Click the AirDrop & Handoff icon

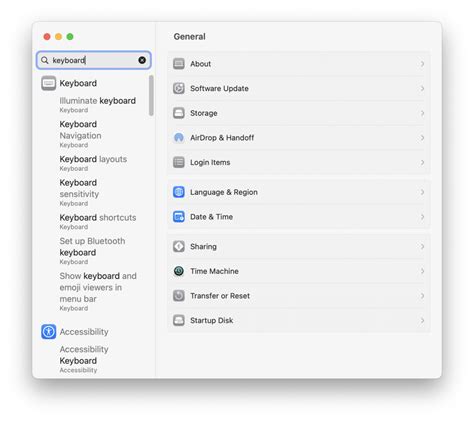pos(179,138)
